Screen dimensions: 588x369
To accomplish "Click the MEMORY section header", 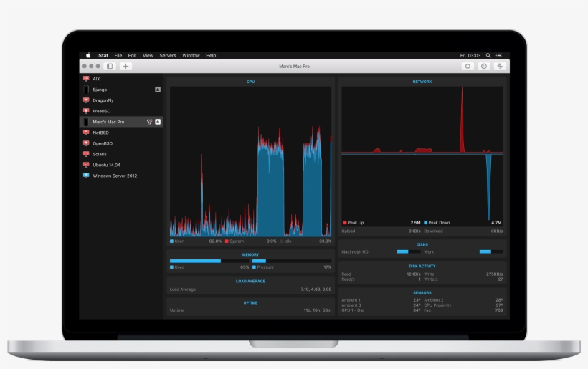I will click(x=250, y=255).
